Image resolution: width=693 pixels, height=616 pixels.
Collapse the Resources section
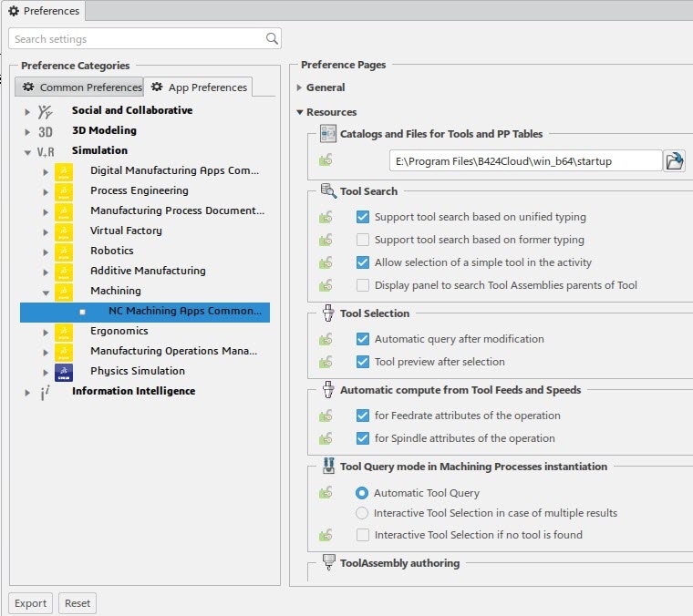coord(300,112)
